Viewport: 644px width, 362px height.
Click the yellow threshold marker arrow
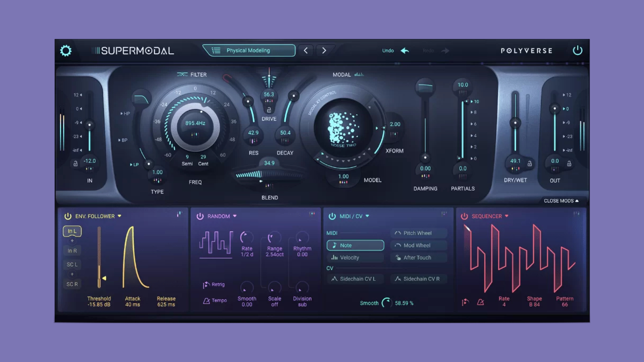coord(104,278)
